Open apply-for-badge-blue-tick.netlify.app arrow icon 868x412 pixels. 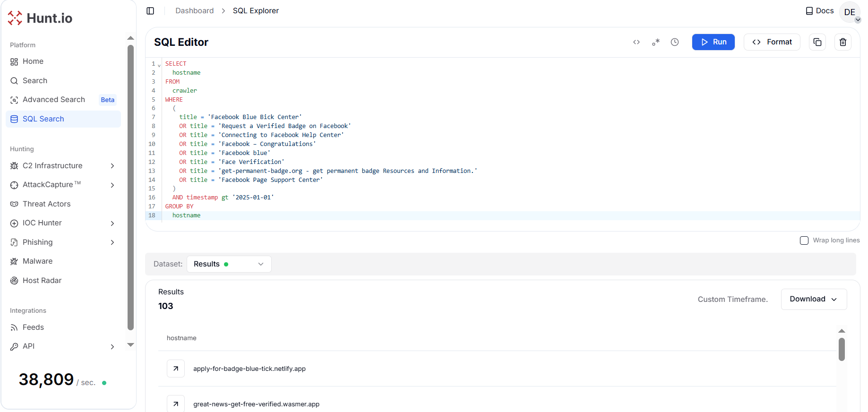click(x=176, y=369)
